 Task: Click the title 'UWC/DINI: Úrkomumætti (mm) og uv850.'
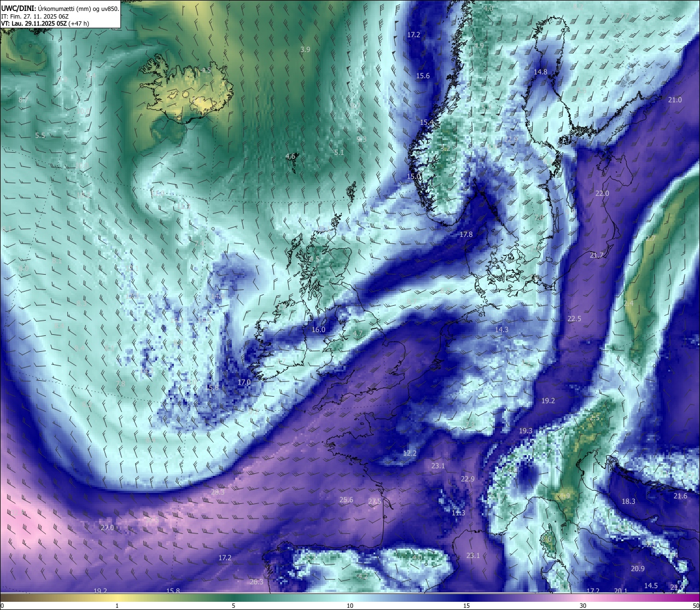60,8
